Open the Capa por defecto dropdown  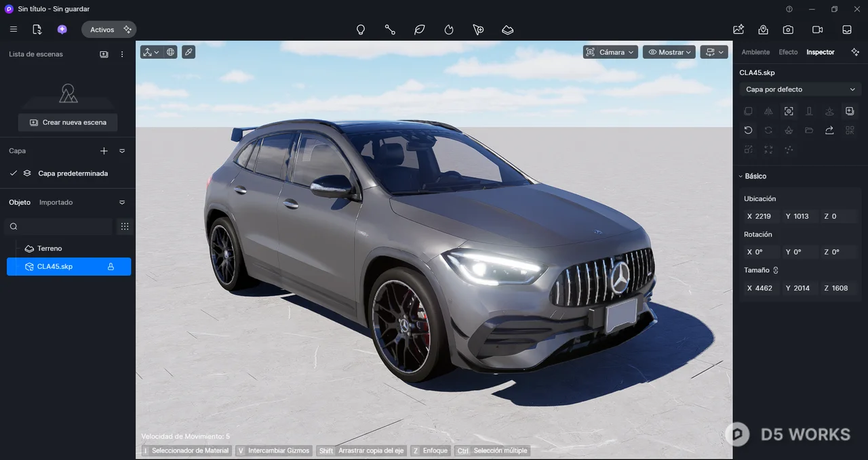[800, 89]
